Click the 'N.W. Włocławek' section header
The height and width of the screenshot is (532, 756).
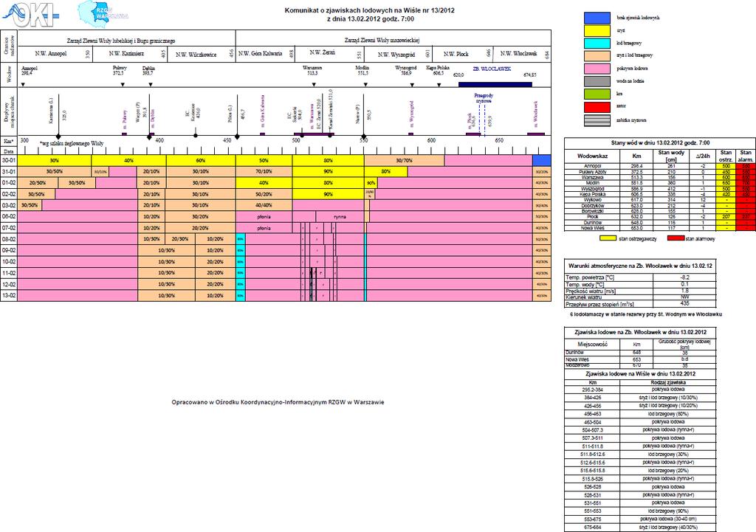pyautogui.click(x=518, y=53)
